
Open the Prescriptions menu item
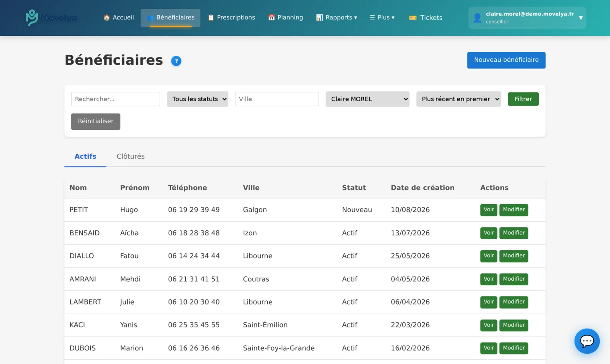[x=231, y=18]
